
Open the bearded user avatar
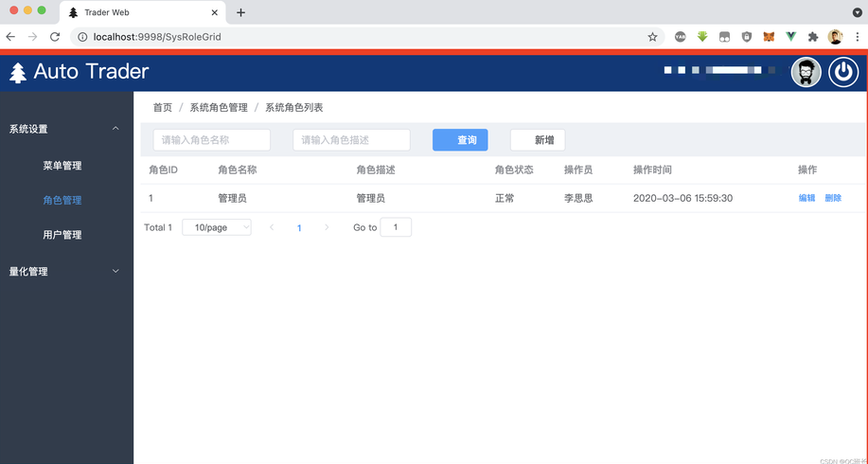(806, 73)
